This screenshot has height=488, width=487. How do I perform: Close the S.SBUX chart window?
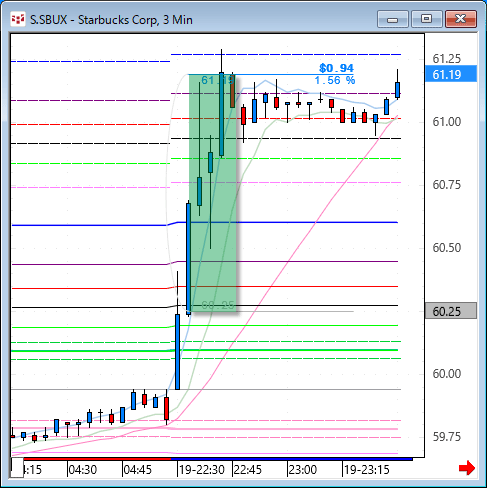point(461,19)
